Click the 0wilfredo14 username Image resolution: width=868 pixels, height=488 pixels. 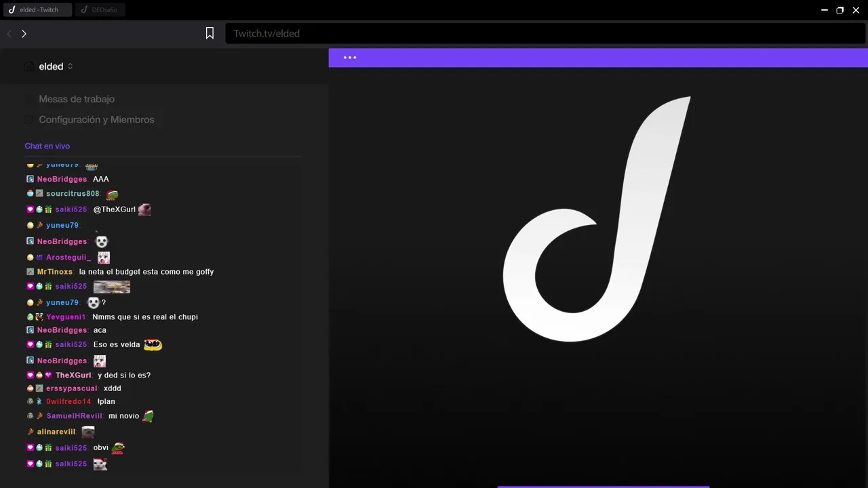pos(68,402)
